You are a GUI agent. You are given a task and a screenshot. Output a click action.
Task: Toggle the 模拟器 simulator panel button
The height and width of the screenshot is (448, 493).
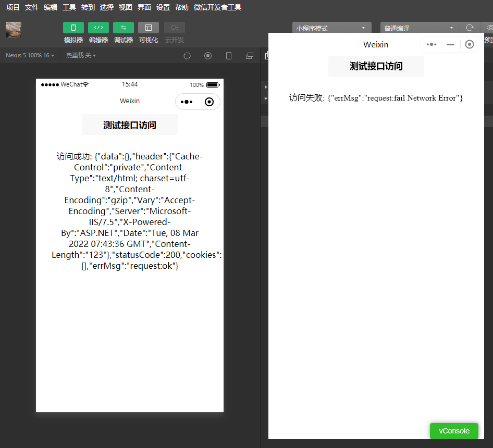pos(73,28)
